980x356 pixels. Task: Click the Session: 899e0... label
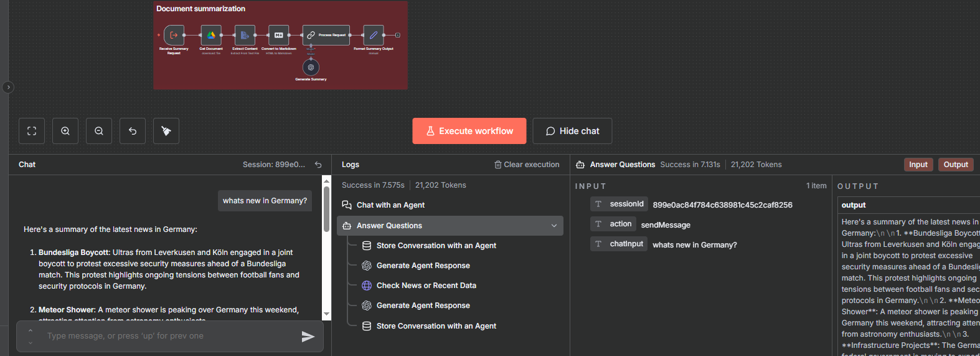click(274, 165)
